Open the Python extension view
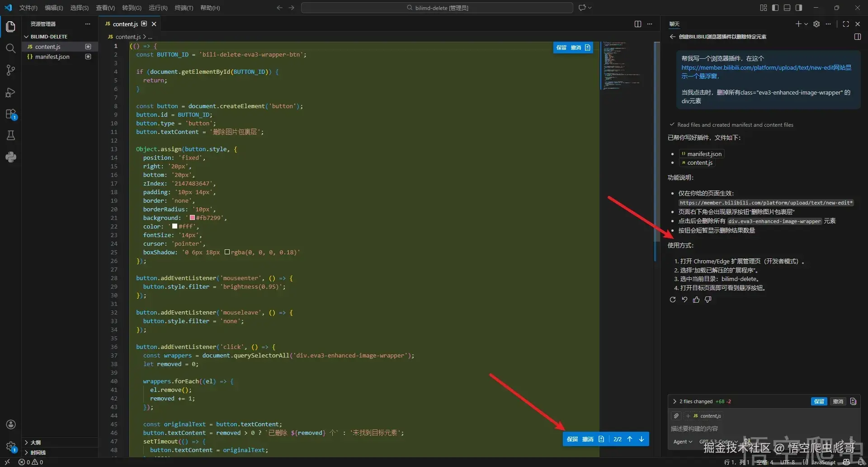The image size is (868, 467). (x=10, y=157)
